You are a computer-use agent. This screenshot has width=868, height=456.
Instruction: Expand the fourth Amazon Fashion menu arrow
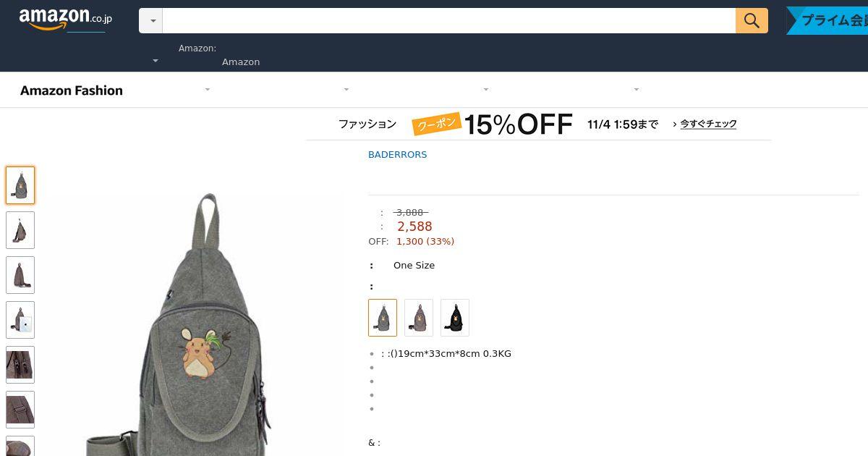click(637, 90)
